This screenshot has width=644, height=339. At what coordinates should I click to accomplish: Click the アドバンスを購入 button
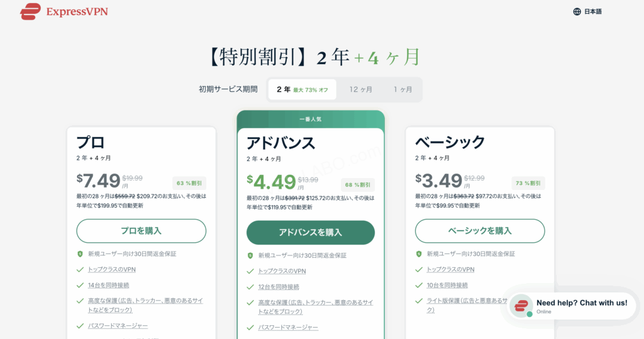click(310, 232)
